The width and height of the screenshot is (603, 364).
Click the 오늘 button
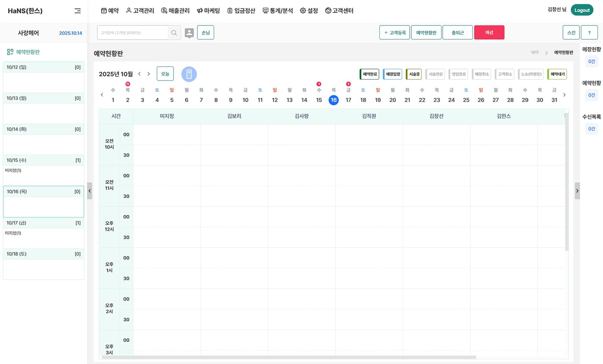(x=165, y=74)
